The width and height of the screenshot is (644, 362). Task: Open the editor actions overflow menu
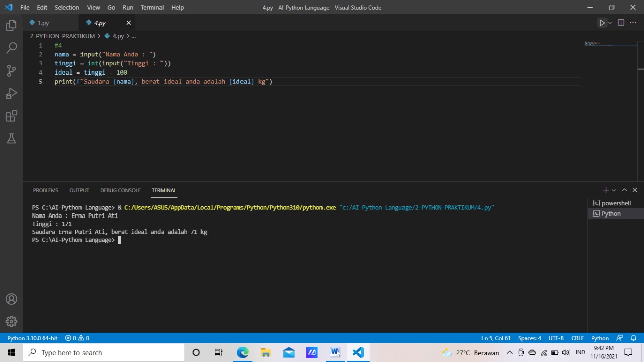pos(633,22)
